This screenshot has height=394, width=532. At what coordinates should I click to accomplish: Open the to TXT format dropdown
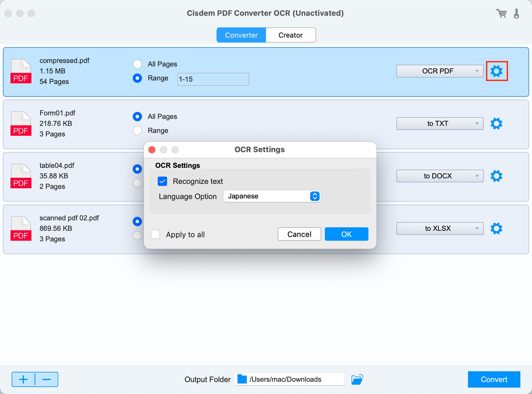pyautogui.click(x=440, y=123)
